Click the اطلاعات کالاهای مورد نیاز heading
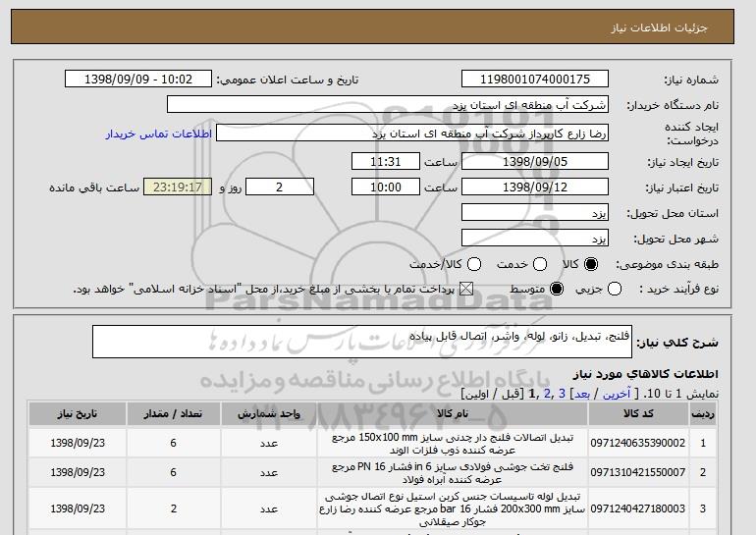This screenshot has height=535, width=756. pyautogui.click(x=646, y=374)
